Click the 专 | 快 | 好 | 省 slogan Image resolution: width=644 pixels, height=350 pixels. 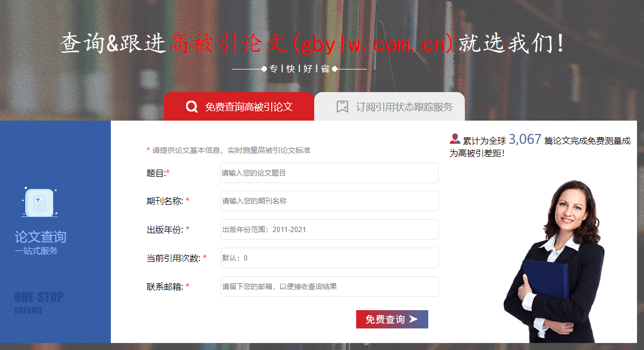point(299,69)
